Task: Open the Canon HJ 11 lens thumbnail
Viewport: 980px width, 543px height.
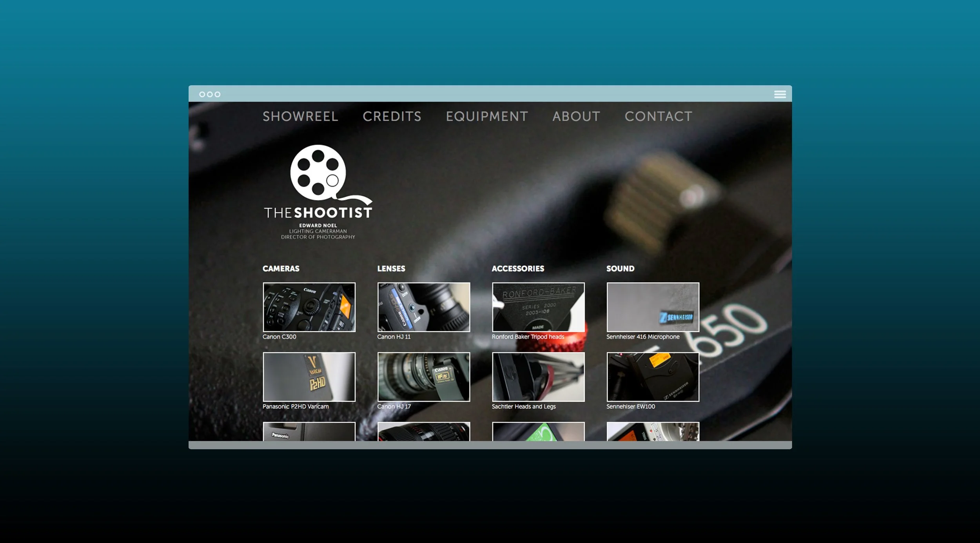Action: click(x=423, y=307)
